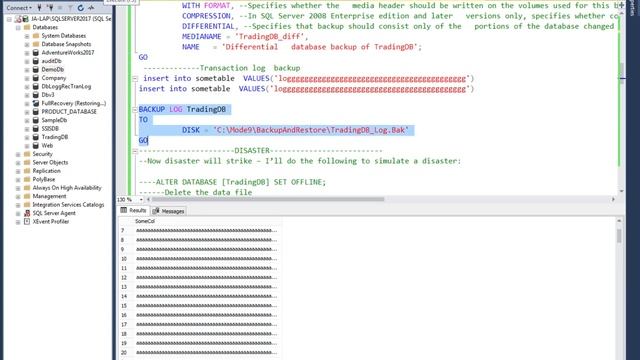This screenshot has width=640, height=360.
Task: Click the ALTER DATABASE SET OFFLINE comment line
Action: pyautogui.click(x=232, y=182)
